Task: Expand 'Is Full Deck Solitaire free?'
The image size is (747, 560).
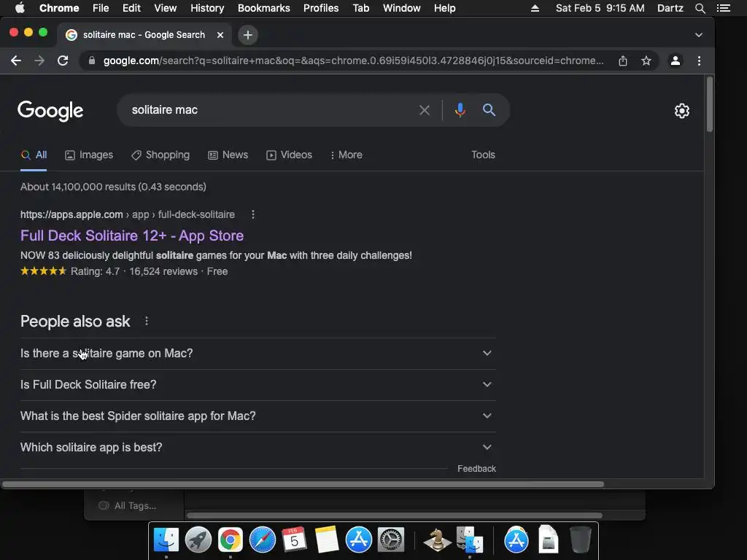Action: (258, 385)
